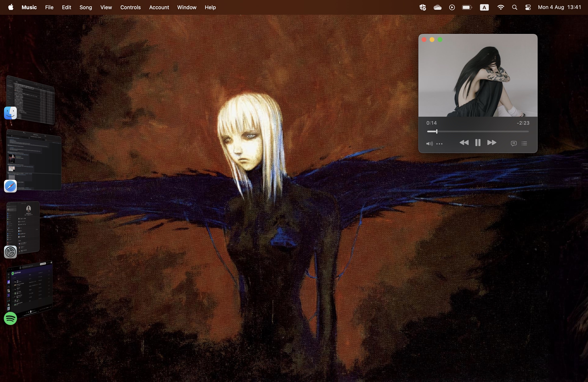Open the Controls menu
The width and height of the screenshot is (588, 382).
coord(130,7)
